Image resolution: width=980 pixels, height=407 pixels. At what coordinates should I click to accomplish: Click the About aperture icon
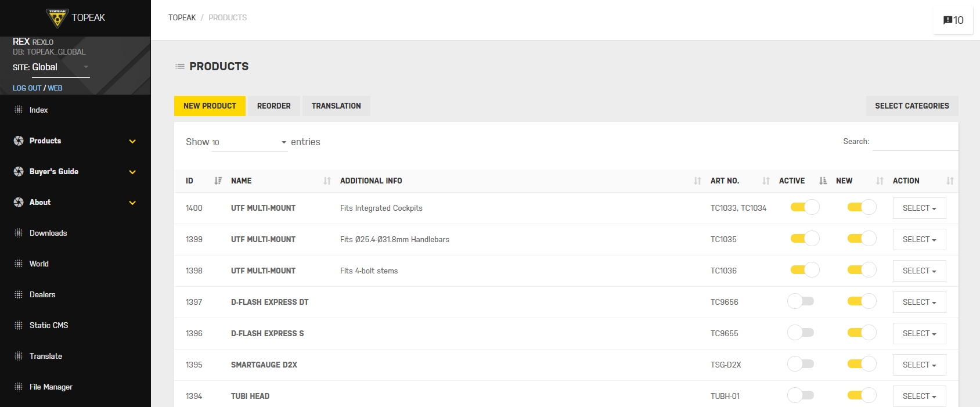click(x=19, y=202)
